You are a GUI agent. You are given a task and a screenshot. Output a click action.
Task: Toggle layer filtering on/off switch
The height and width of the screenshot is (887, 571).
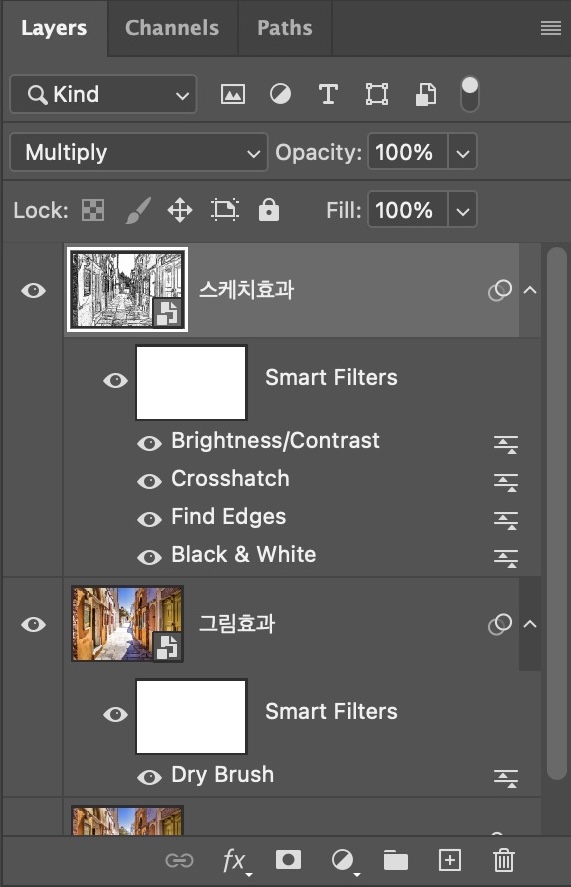coord(470,94)
